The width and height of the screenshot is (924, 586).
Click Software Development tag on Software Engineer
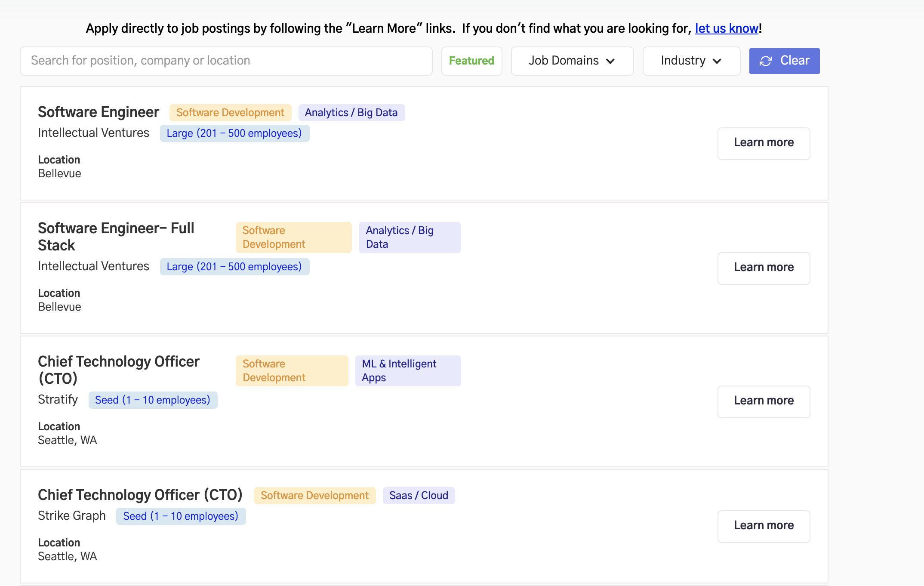coord(230,113)
